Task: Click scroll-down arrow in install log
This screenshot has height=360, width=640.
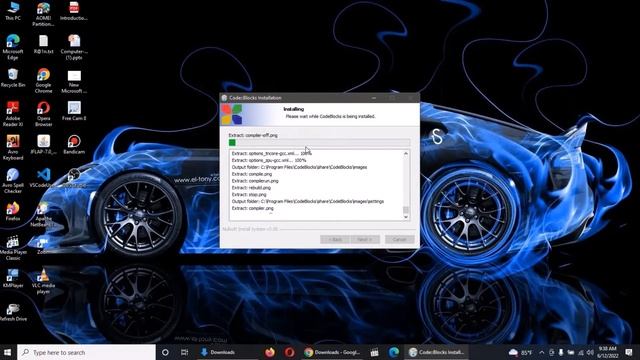Action: 406,217
